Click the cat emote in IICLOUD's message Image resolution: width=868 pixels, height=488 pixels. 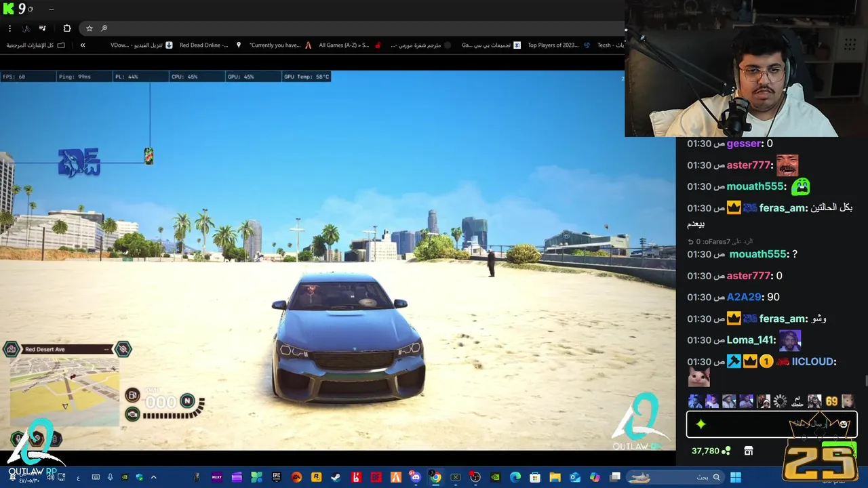click(698, 377)
